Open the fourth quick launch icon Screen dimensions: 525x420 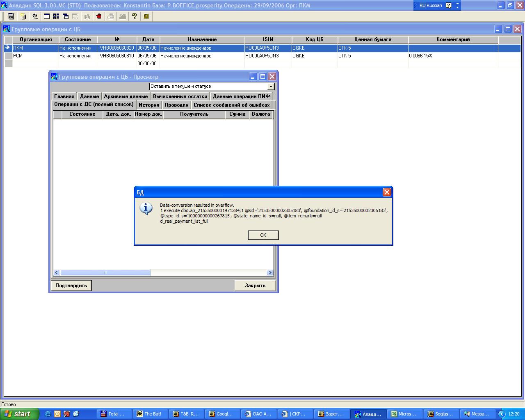point(76,414)
